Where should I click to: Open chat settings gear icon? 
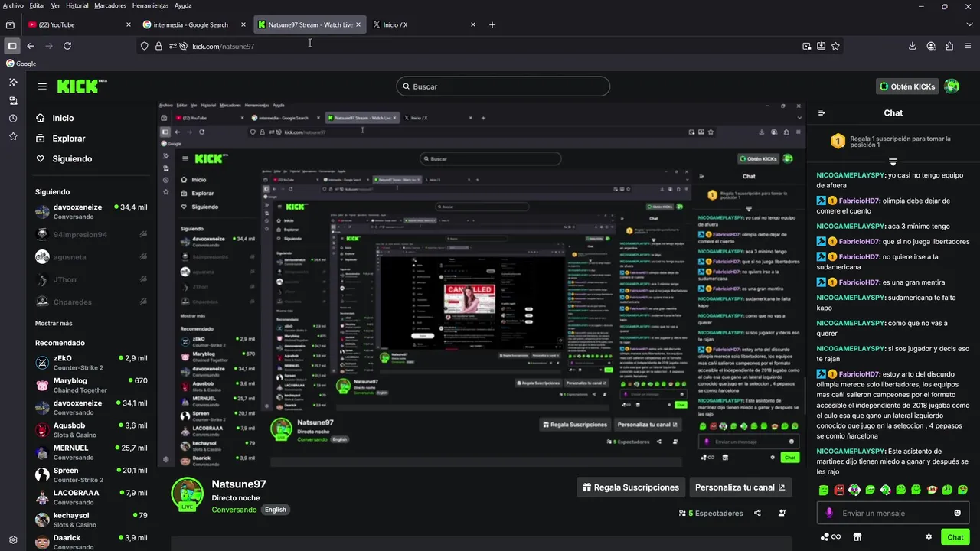929,537
